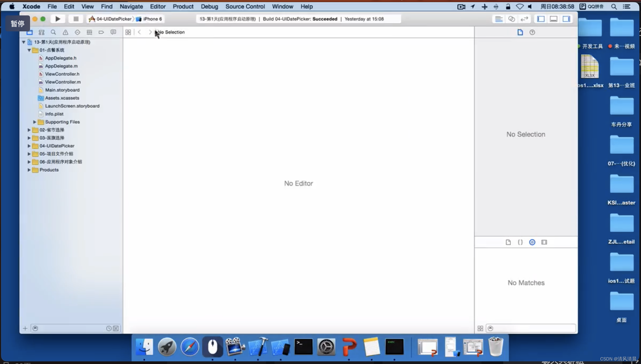Expand the 03-国旗选择 folder
This screenshot has height=364, width=641.
click(29, 138)
